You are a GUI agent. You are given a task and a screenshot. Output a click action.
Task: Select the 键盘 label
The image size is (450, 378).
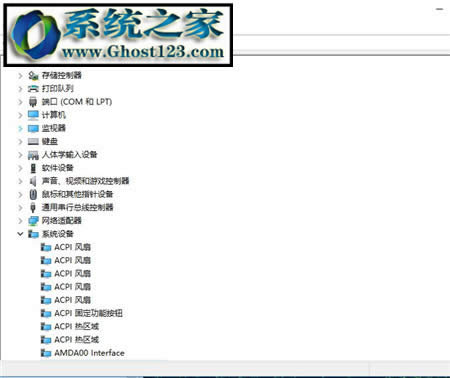[x=50, y=142]
